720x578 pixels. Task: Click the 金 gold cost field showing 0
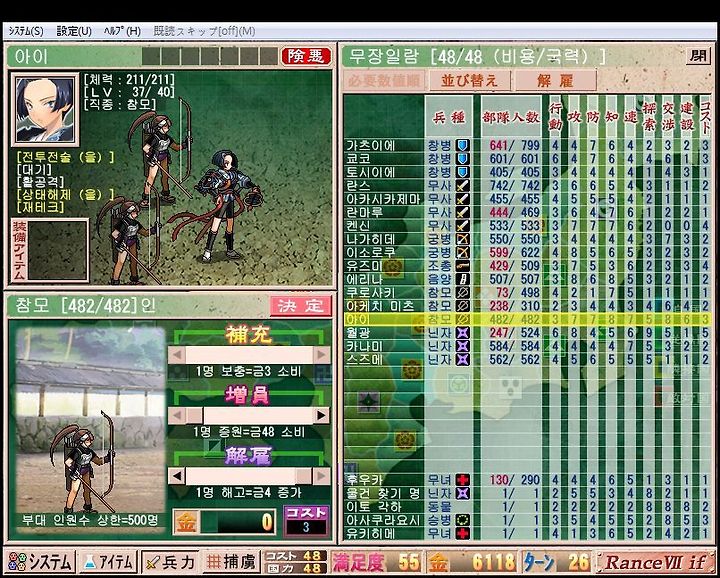[x=225, y=522]
